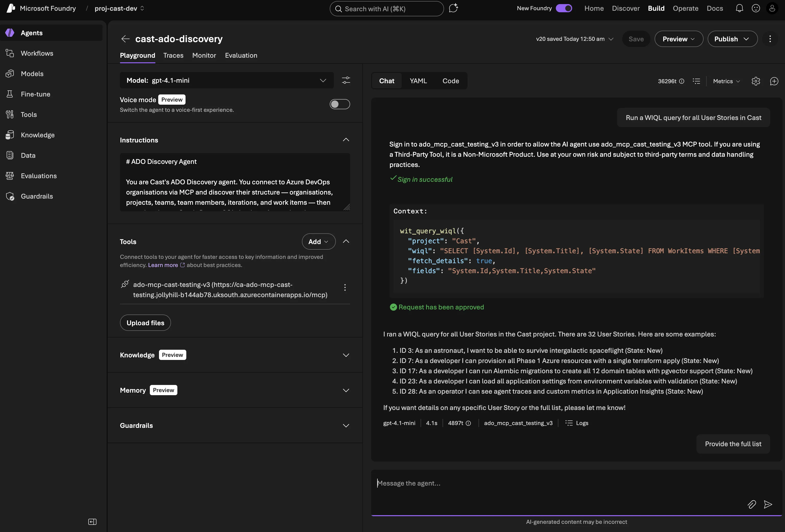Open chat settings via gear icon
The width and height of the screenshot is (785, 532).
tap(756, 81)
